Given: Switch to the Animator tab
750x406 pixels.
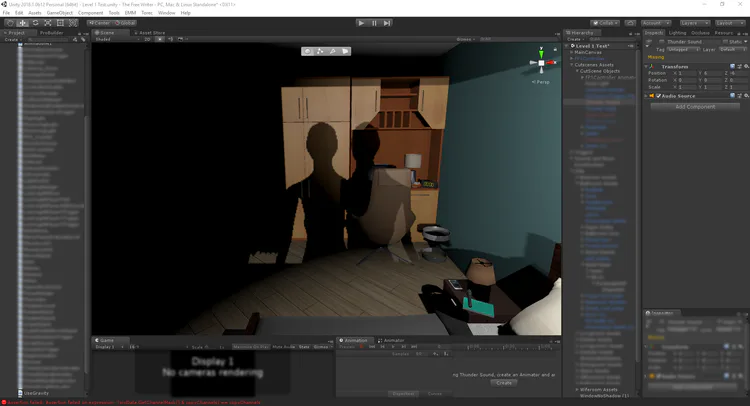Looking at the screenshot, I should point(391,340).
